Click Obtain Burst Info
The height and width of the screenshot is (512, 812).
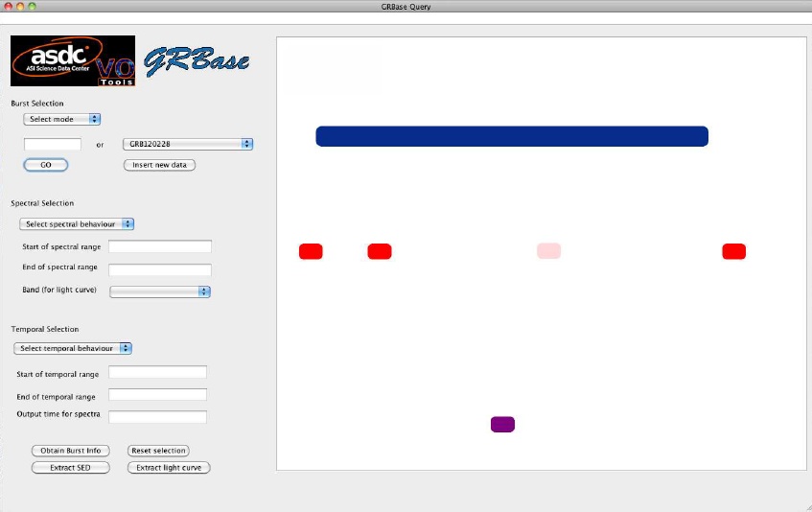pos(71,451)
